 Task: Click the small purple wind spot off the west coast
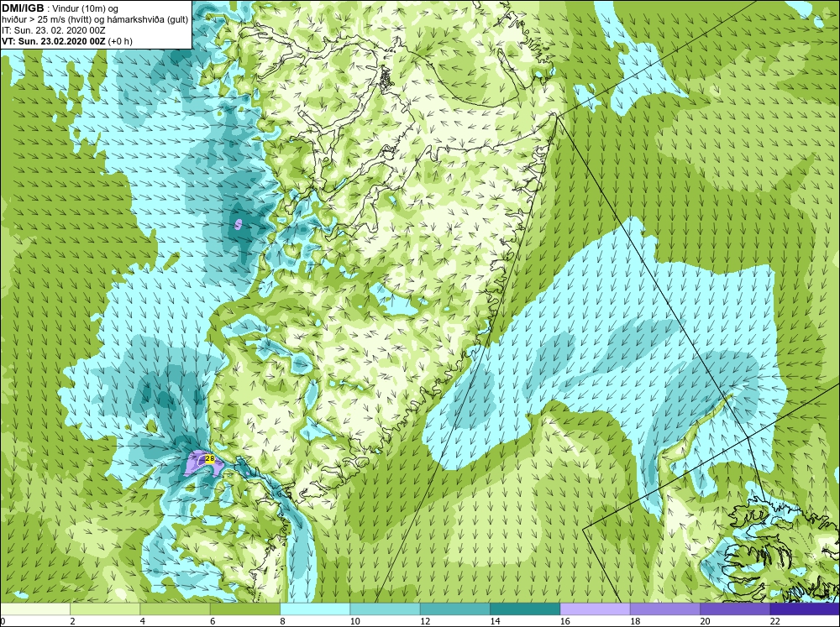pyautogui.click(x=239, y=224)
